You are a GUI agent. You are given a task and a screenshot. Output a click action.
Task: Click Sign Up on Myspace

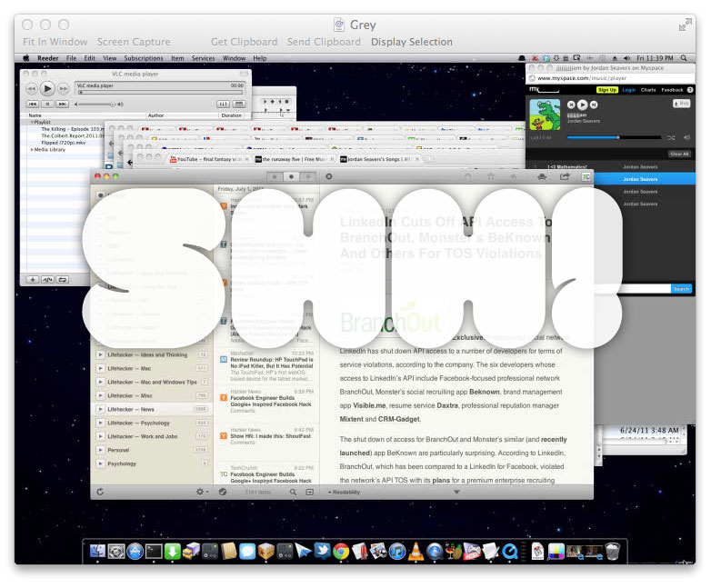(606, 90)
